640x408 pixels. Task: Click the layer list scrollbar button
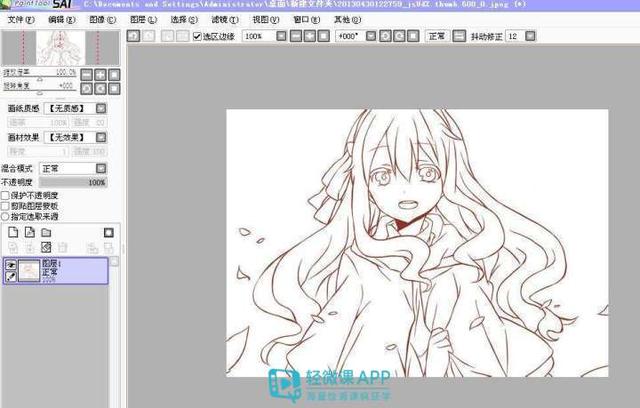coord(115,262)
